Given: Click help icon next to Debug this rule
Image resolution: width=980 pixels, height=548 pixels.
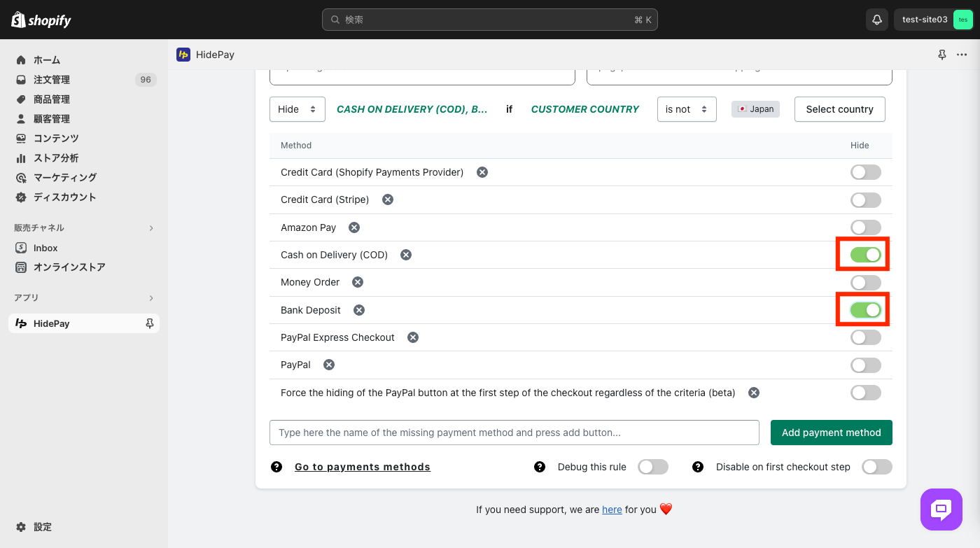Looking at the screenshot, I should (540, 467).
